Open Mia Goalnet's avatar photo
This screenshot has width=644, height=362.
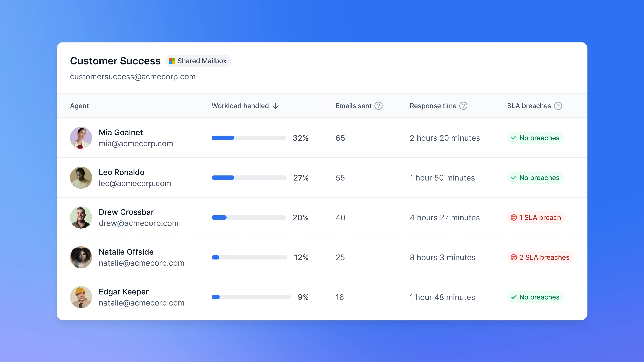pos(81,138)
